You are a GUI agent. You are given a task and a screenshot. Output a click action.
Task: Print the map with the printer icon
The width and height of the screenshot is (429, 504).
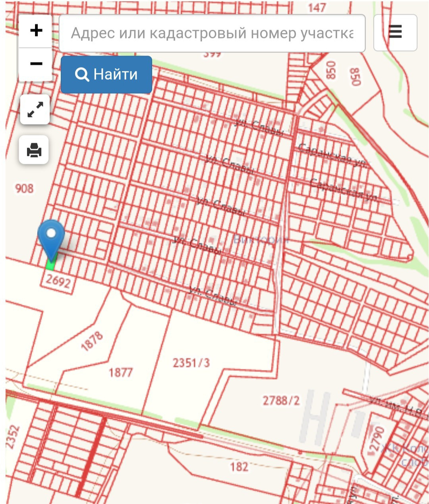coord(34,150)
